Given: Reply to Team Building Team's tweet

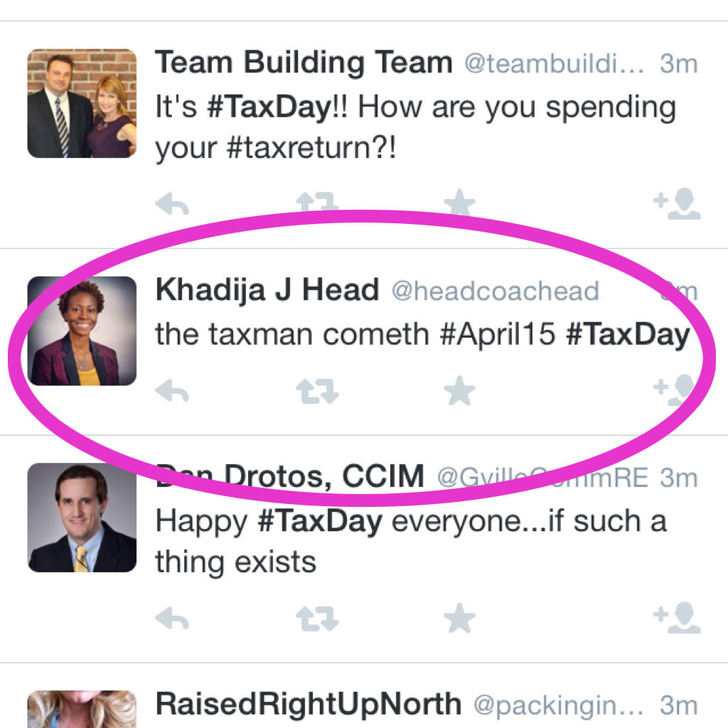Looking at the screenshot, I should (172, 204).
